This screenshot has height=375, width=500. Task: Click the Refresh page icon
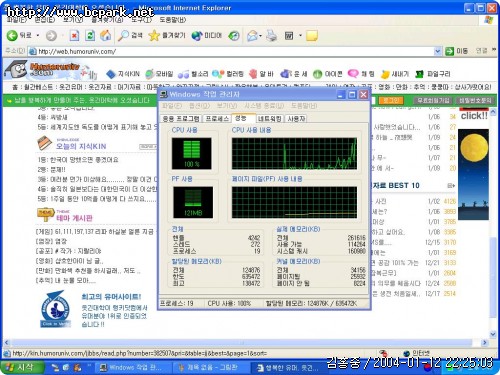90,35
